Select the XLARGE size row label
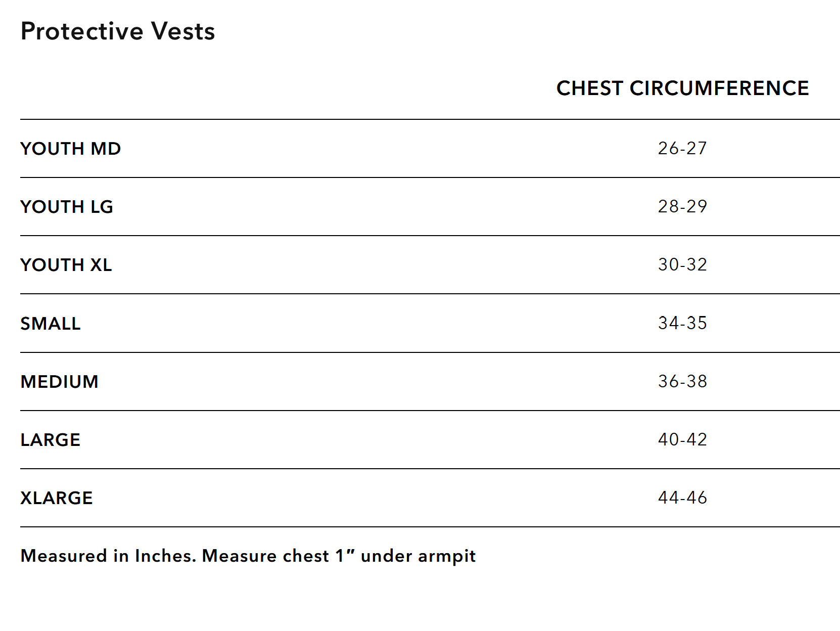Image resolution: width=840 pixels, height=631 pixels. click(x=57, y=498)
